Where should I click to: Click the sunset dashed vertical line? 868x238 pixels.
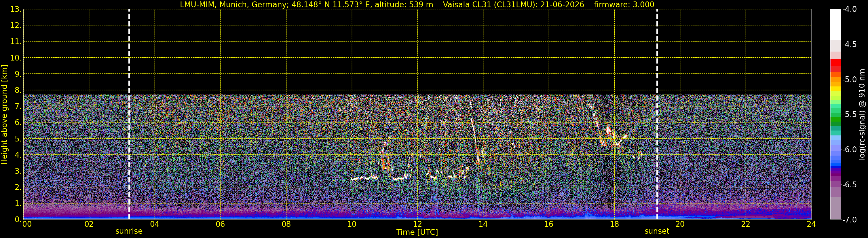[657, 114]
